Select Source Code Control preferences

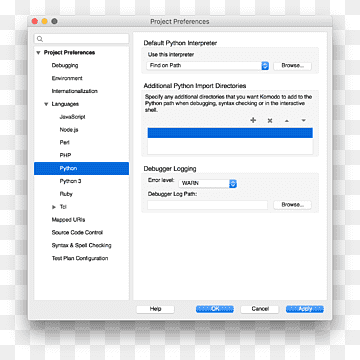coord(77,233)
